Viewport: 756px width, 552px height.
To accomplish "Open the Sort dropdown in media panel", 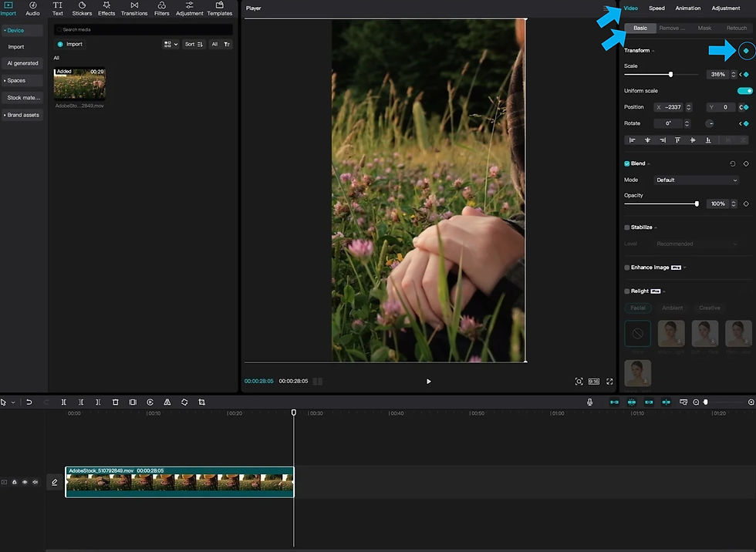I will (193, 44).
